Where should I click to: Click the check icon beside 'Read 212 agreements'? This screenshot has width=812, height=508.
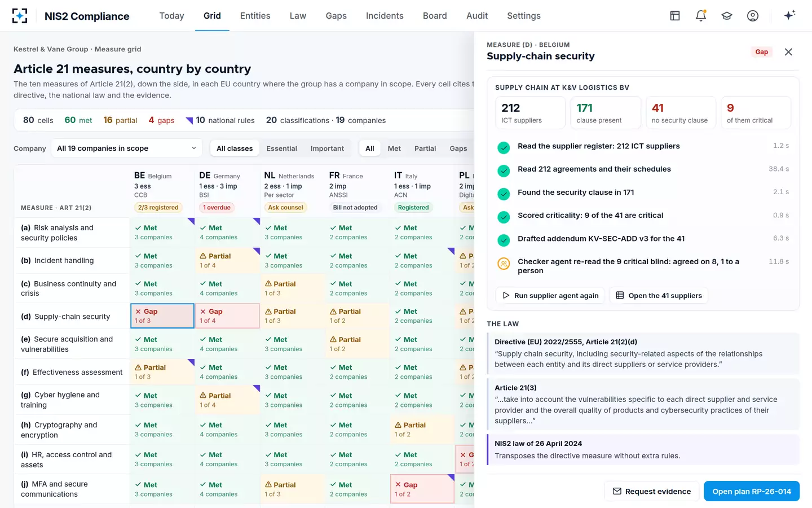504,170
